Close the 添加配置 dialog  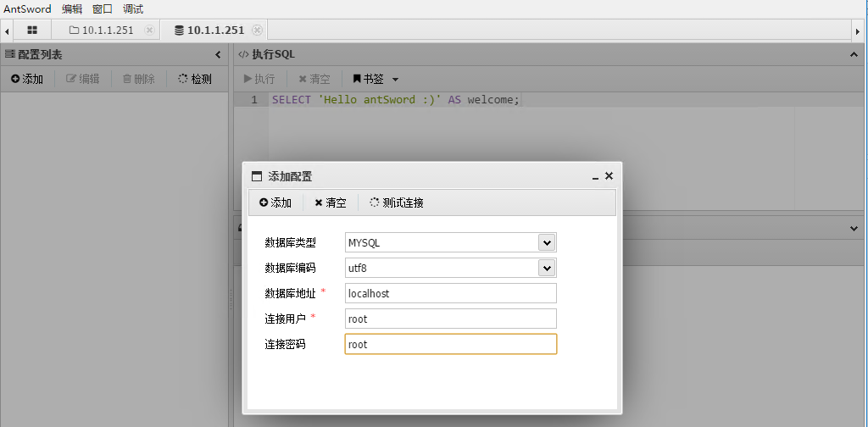609,176
